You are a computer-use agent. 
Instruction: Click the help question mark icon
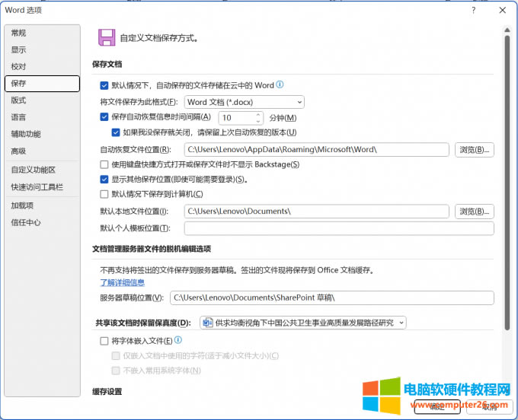[474, 10]
